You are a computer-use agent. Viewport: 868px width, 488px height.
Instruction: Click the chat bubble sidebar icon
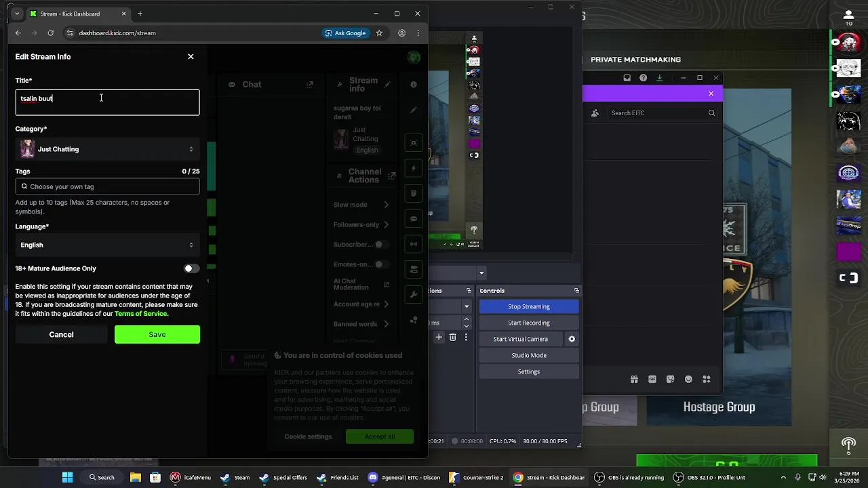tap(414, 219)
